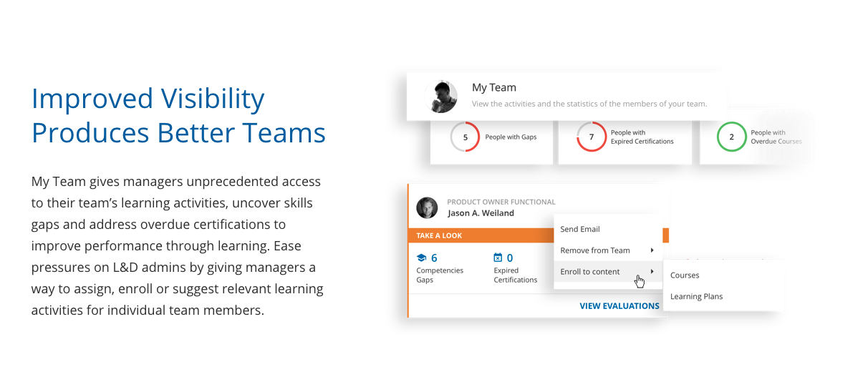This screenshot has height=377, width=868.
Task: Click the My Team profile avatar
Action: point(440,96)
